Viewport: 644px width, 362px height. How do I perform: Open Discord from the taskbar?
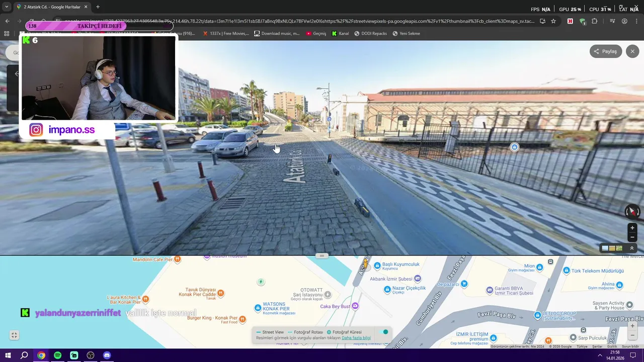coord(107,355)
